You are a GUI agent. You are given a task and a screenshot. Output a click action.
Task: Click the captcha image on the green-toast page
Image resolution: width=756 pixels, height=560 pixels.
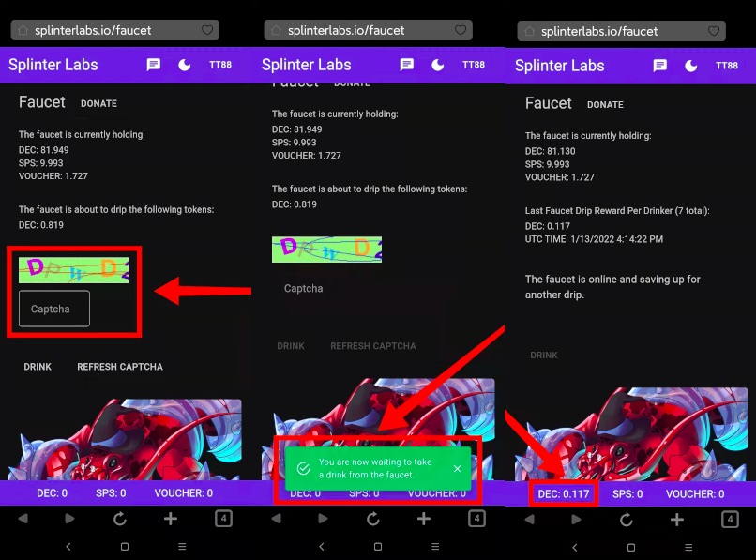click(x=327, y=250)
